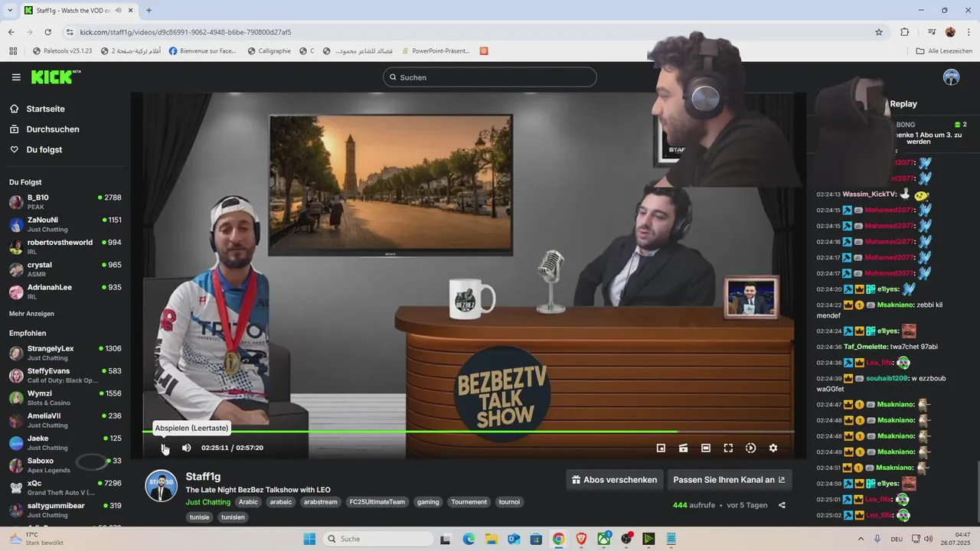Screen dimensions: 980x551
Task: Bookmark this page with the star icon
Action: click(x=879, y=32)
